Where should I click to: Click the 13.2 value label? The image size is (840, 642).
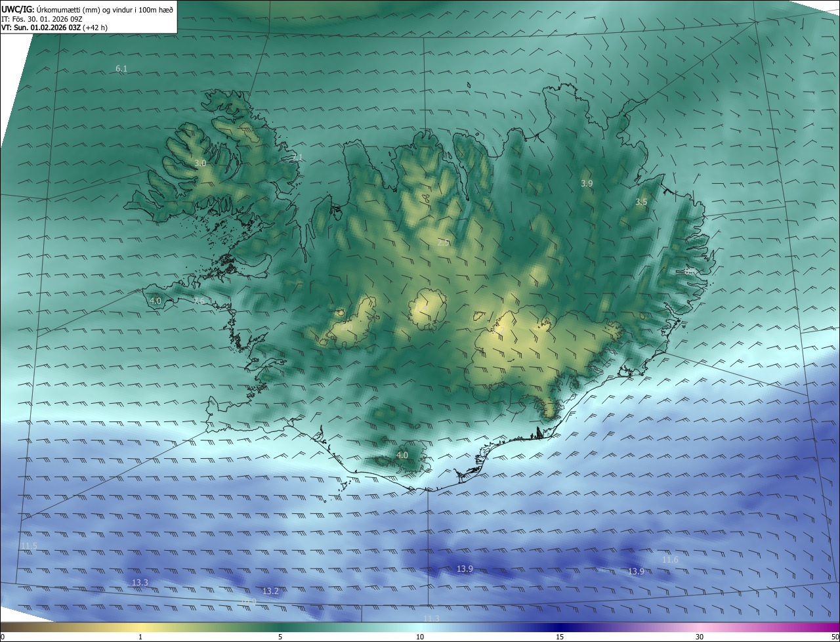click(270, 591)
